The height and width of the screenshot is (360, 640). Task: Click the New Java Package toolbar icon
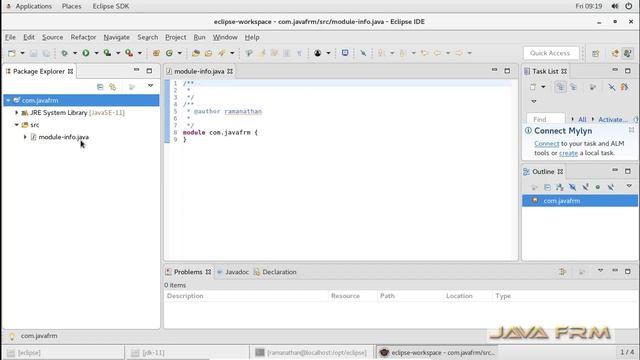[x=156, y=53]
